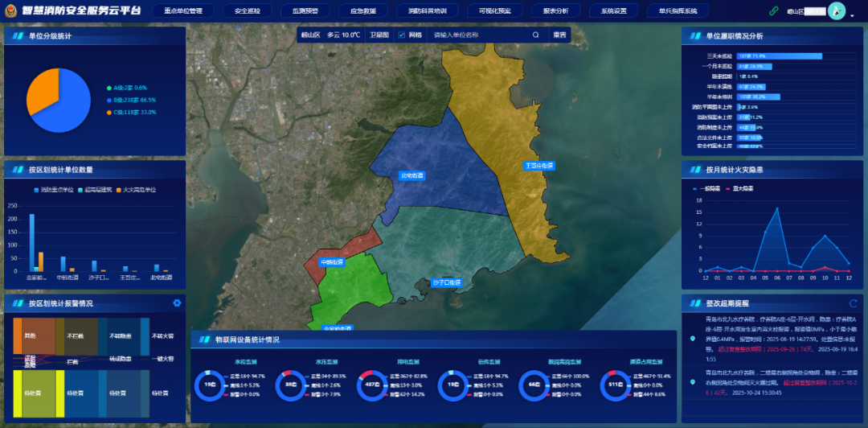This screenshot has height=428, width=868.
Task: Toggle the 网格 checkbox on the map toolbar
Action: [402, 35]
